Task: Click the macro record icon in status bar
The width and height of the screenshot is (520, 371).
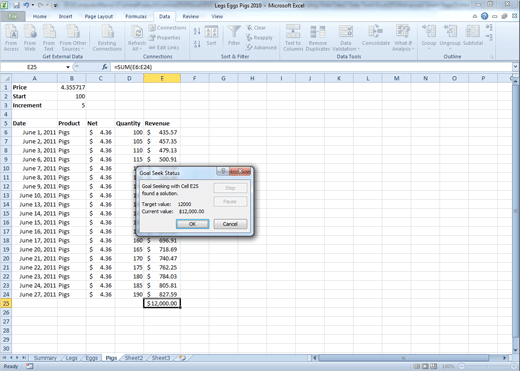Action: [x=30, y=366]
